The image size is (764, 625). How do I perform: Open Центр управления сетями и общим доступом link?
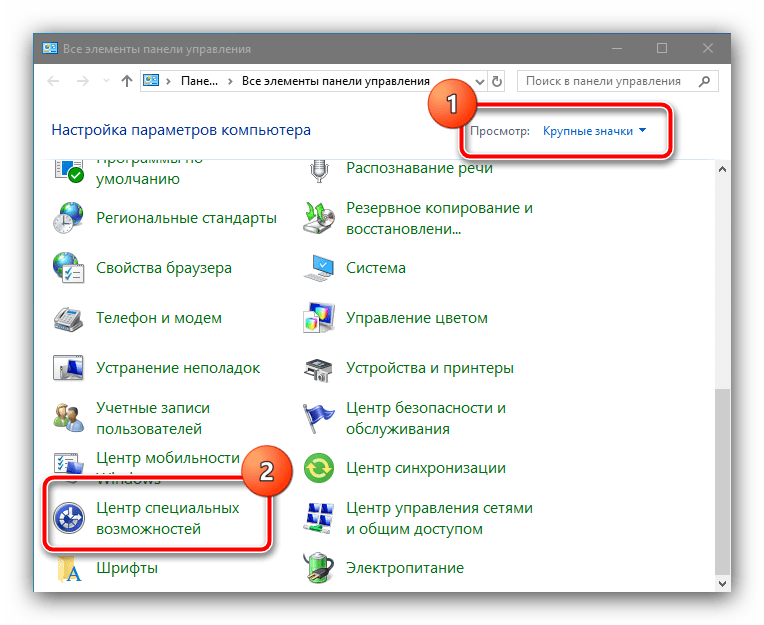tap(439, 518)
